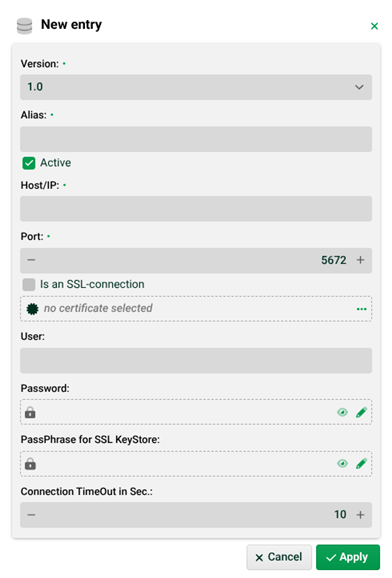Click the lock icon in Password field
The height and width of the screenshot is (578, 392).
tap(30, 412)
